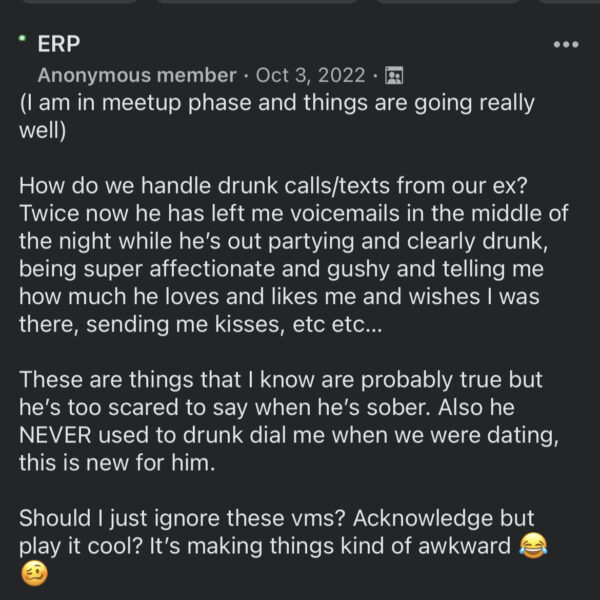
Task: Tap the woozy face emoji ending the post
Action: tap(34, 574)
